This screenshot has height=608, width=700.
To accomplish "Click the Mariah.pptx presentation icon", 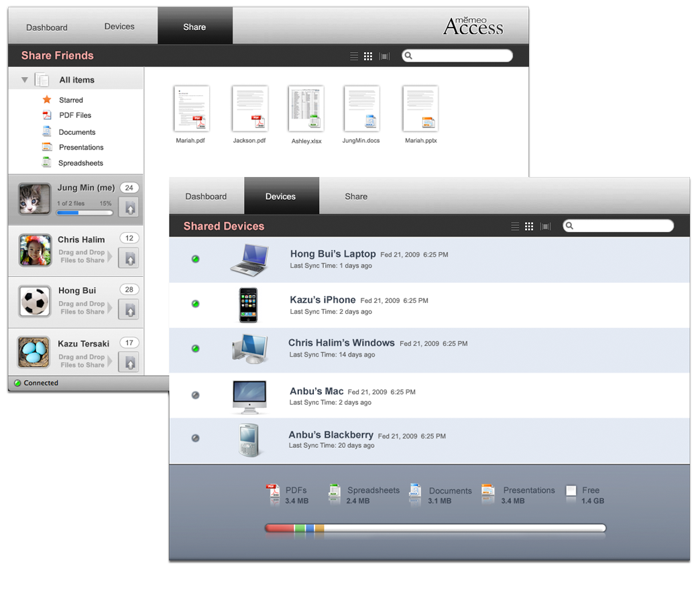I will (x=420, y=109).
